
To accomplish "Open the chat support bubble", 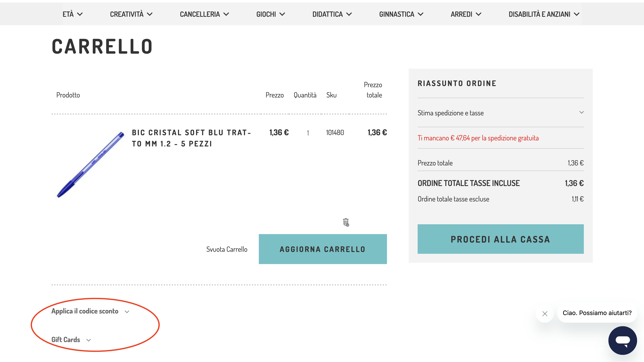I will pos(623,340).
